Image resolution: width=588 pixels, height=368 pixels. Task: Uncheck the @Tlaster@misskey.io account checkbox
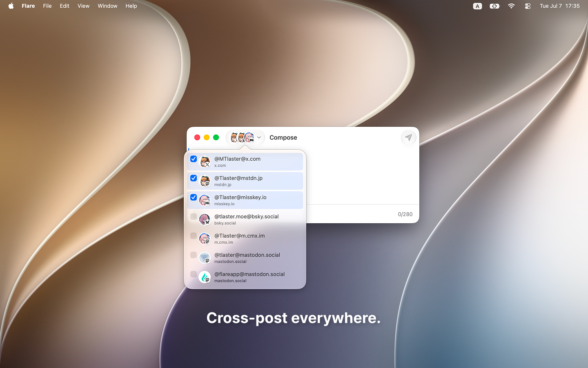point(194,197)
